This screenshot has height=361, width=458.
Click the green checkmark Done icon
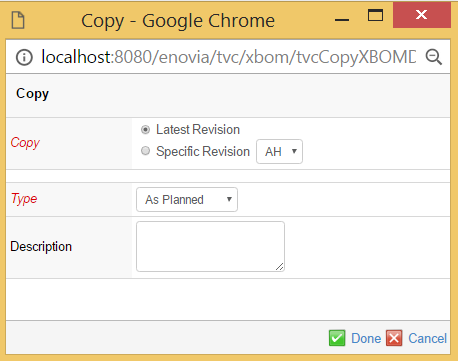337,338
